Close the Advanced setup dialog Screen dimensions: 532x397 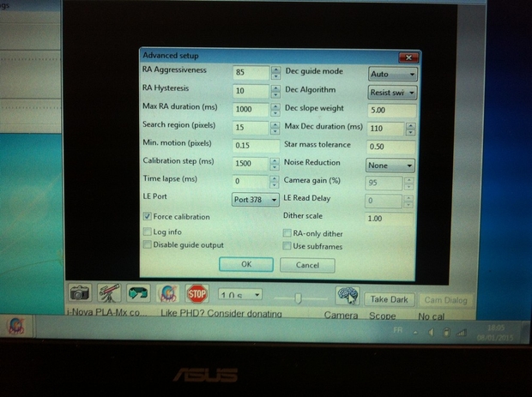coord(408,57)
